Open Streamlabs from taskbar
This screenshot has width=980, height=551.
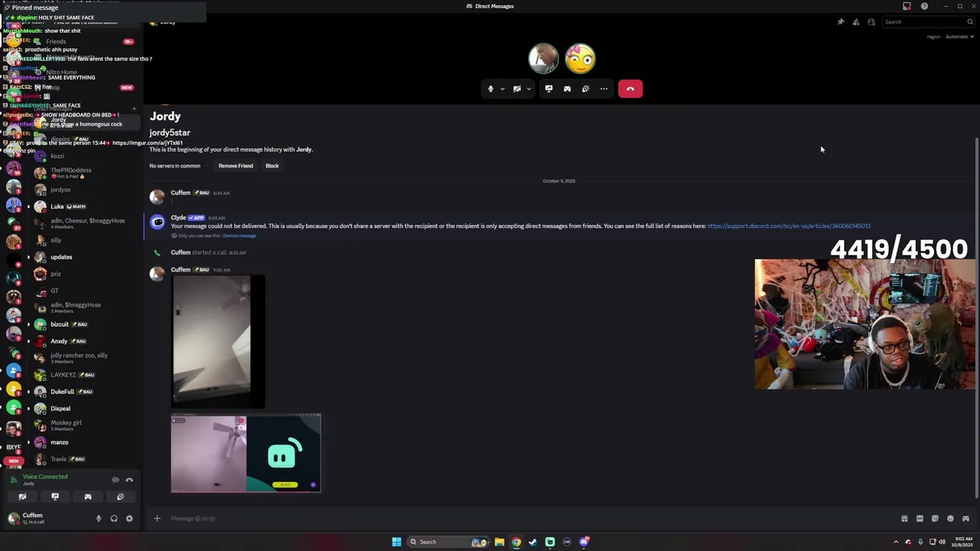pos(550,542)
